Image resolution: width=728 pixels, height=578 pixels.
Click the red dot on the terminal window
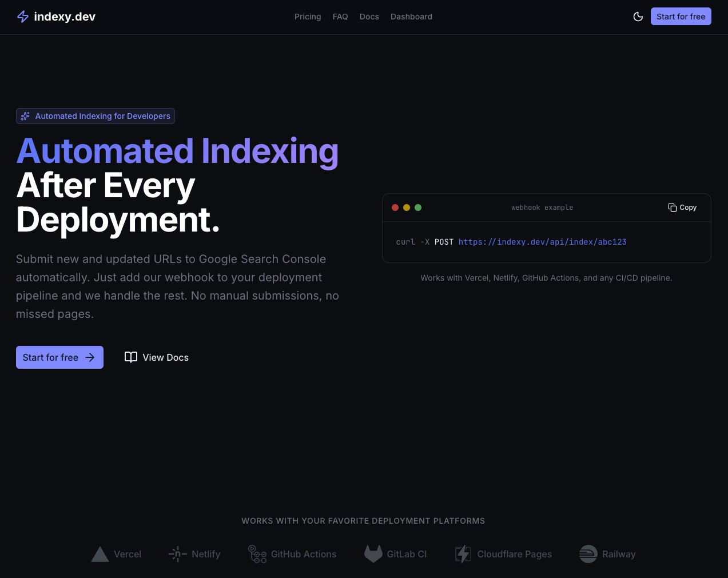[395, 208]
